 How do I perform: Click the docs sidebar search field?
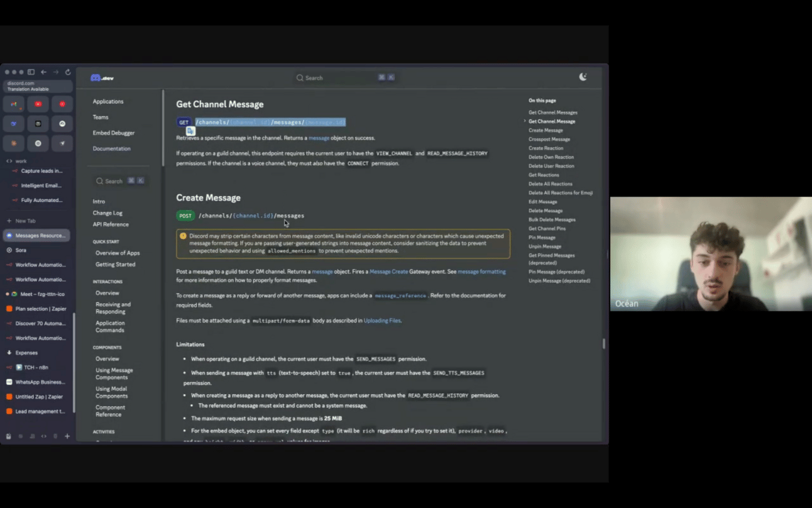(121, 181)
